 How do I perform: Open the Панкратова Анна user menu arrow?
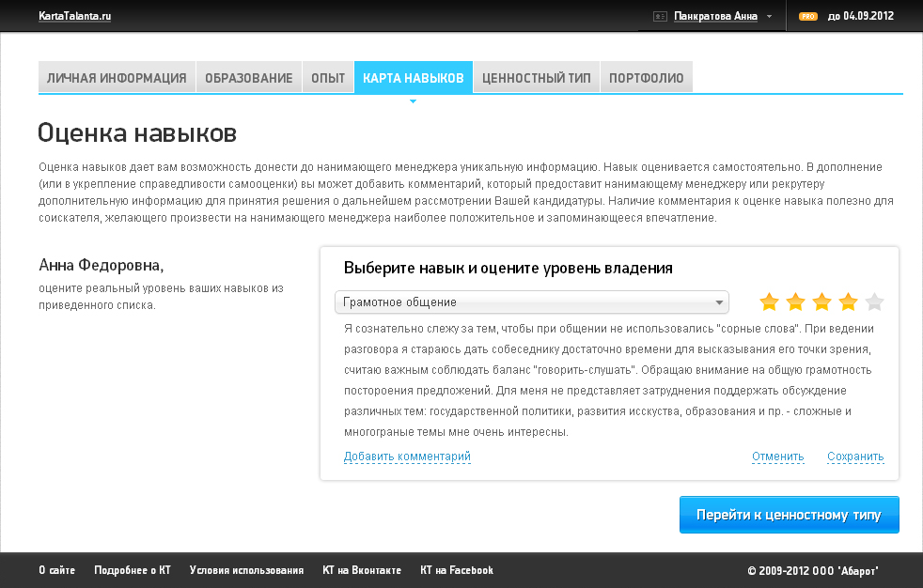tap(769, 17)
